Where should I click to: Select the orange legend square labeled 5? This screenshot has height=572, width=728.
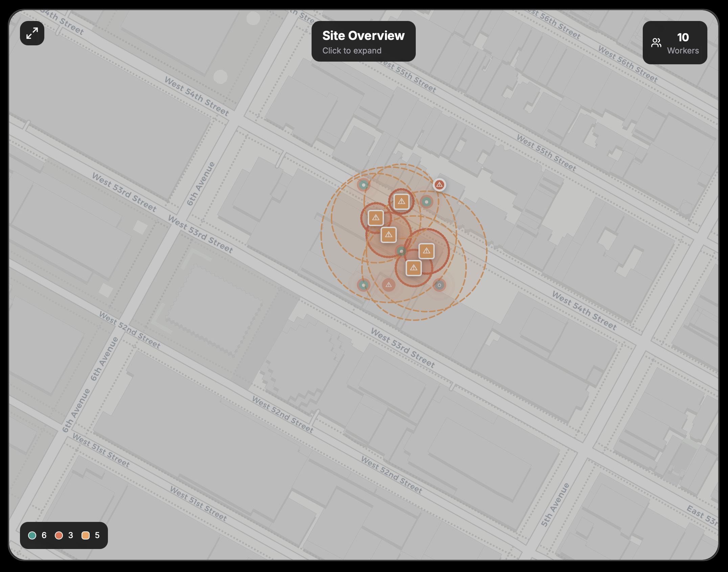click(86, 535)
